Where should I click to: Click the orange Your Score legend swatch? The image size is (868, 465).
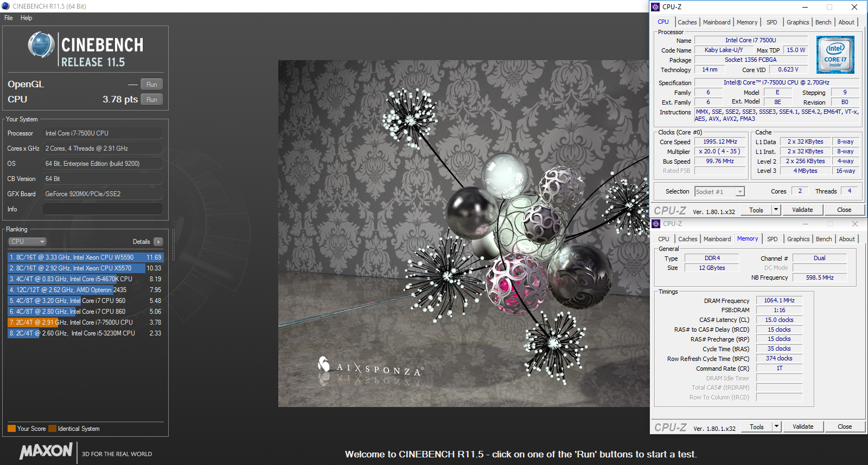11,429
